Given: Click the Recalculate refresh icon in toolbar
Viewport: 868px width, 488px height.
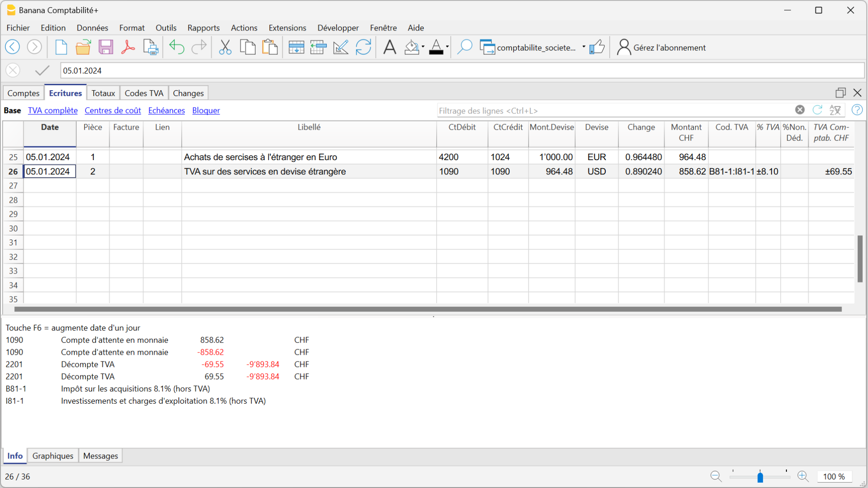Looking at the screenshot, I should click(363, 47).
